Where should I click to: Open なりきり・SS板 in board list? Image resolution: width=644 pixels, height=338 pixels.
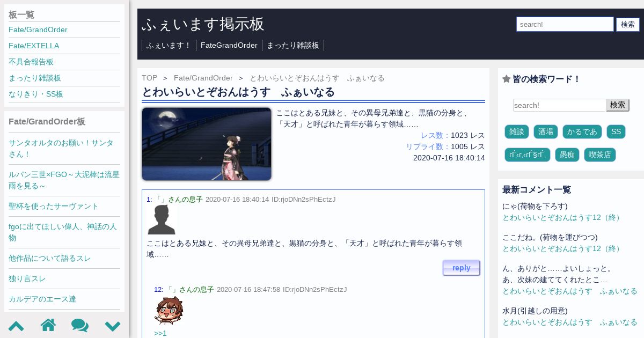coord(36,94)
